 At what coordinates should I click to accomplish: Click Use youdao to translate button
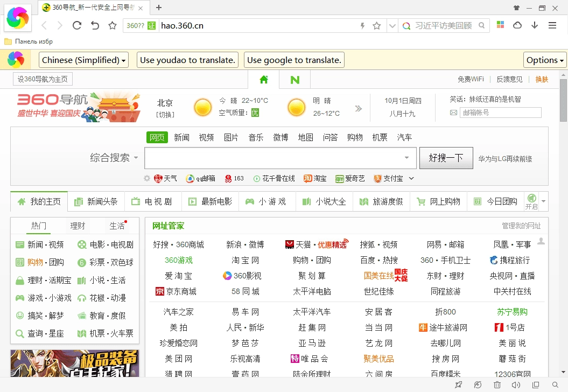coord(188,60)
